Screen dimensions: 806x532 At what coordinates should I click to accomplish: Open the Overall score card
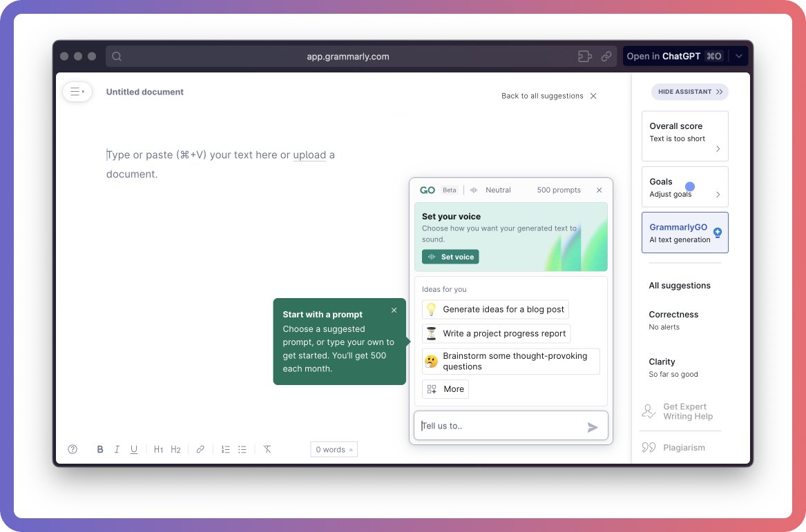[684, 136]
